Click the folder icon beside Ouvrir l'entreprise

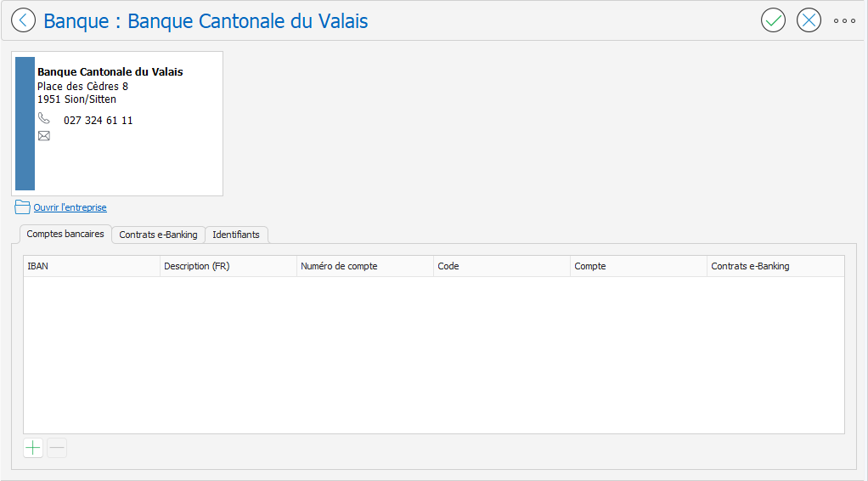tap(22, 207)
